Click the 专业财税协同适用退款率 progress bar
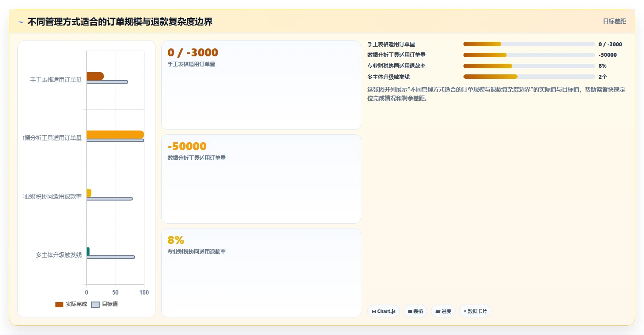Screen dimensions: 644x335 click(529, 66)
